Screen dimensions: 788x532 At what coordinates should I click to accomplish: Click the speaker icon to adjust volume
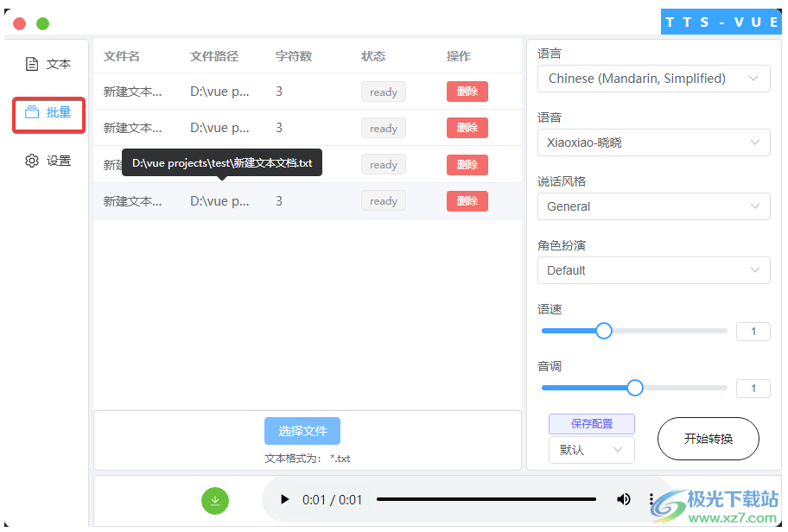click(624, 499)
